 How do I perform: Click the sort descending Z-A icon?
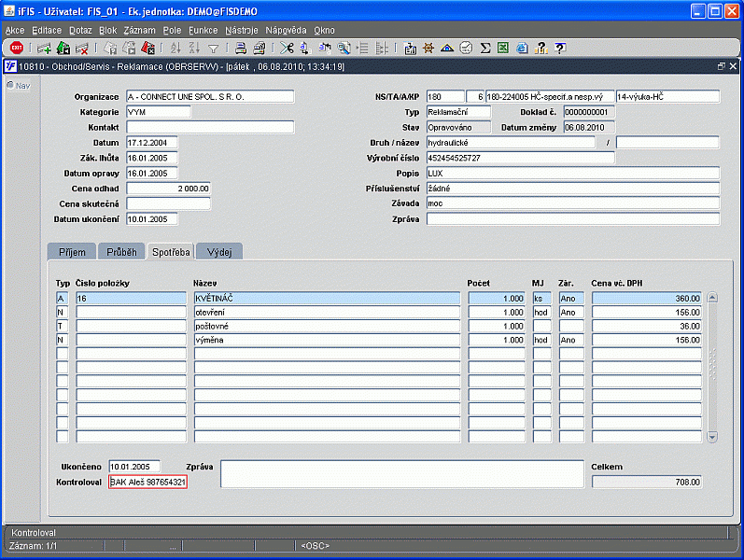point(194,48)
